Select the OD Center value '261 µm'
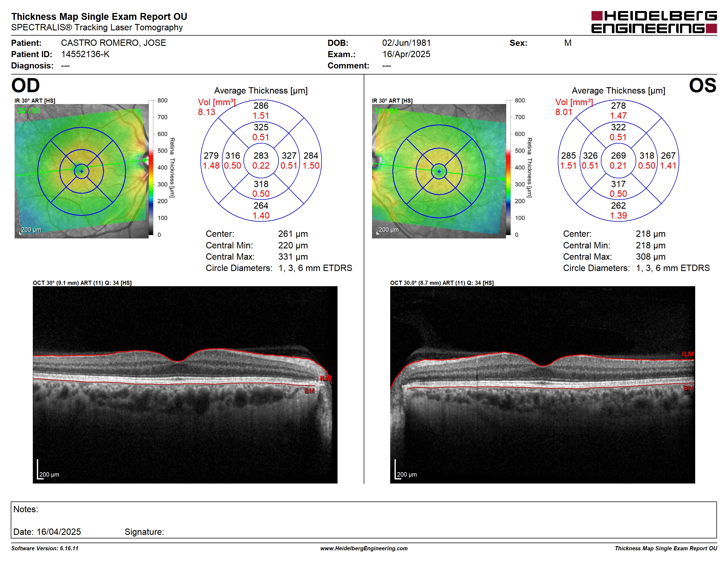Image resolution: width=728 pixels, height=563 pixels. click(293, 234)
